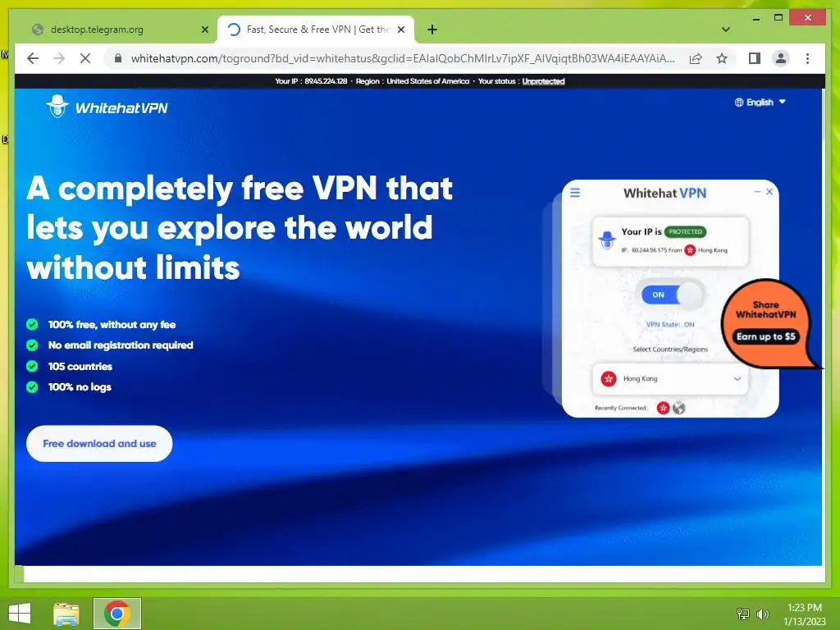Open a new browser tab
This screenshot has width=840, height=630.
tap(432, 30)
